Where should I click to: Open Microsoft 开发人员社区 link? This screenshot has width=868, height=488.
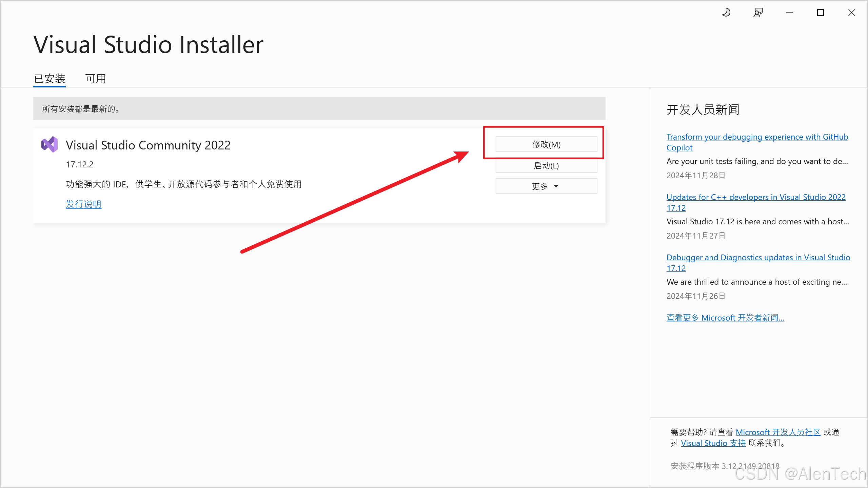[778, 432]
